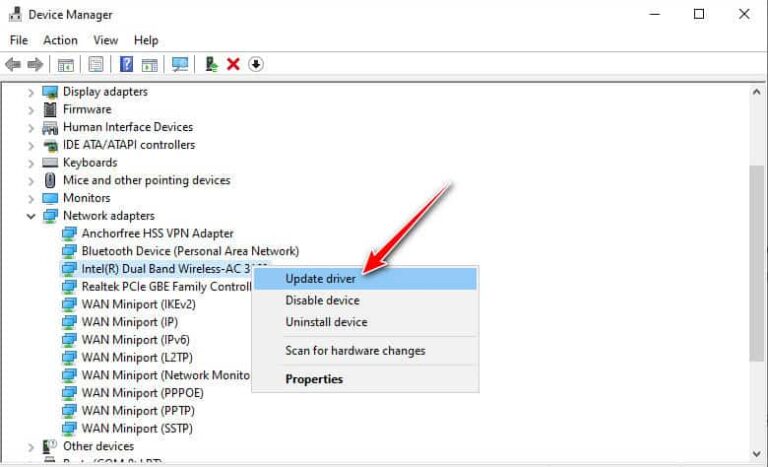Click the red X Uninstall device icon
Viewport: 768px width, 467px height.
233,64
